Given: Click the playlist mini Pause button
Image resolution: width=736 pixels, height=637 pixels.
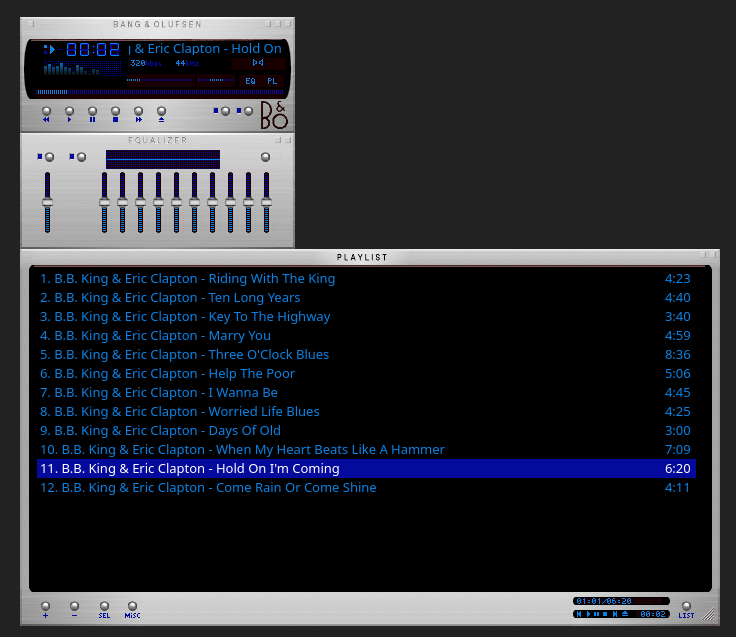Looking at the screenshot, I should point(597,614).
